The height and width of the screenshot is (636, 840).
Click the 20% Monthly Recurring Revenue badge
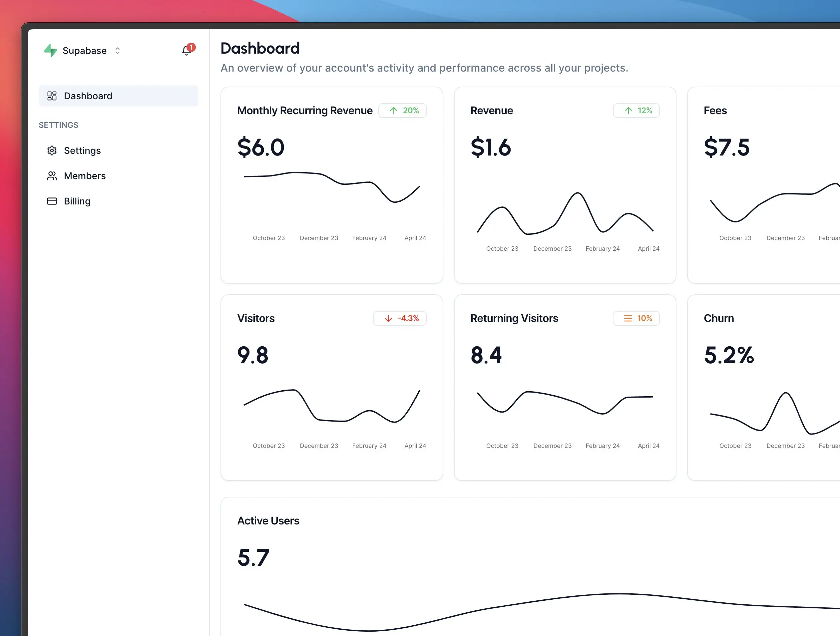pyautogui.click(x=403, y=111)
